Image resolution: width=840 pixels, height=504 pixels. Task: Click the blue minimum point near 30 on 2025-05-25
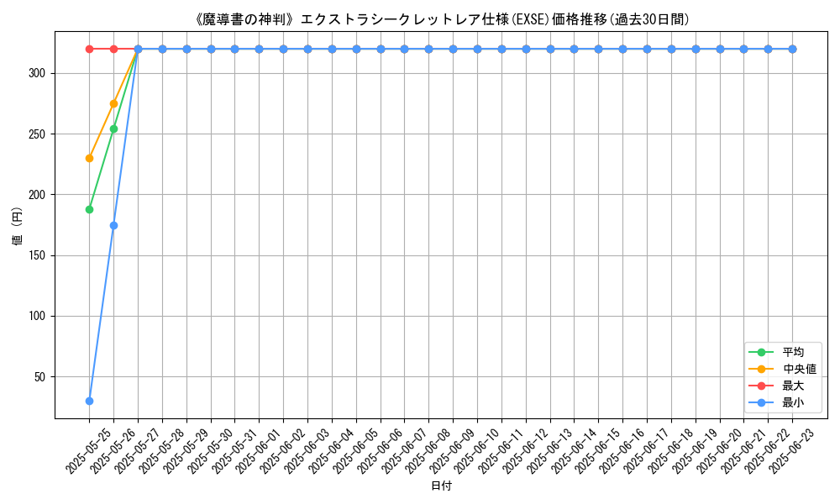90,402
